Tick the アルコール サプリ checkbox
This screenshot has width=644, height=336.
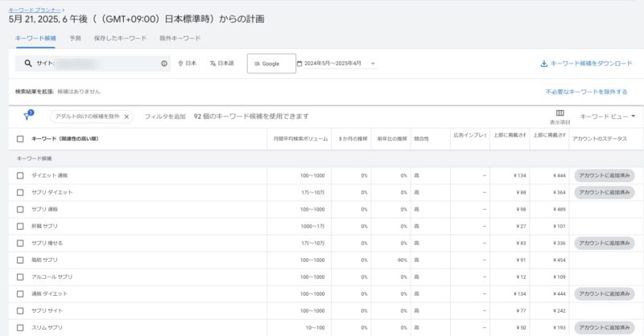pyautogui.click(x=20, y=277)
